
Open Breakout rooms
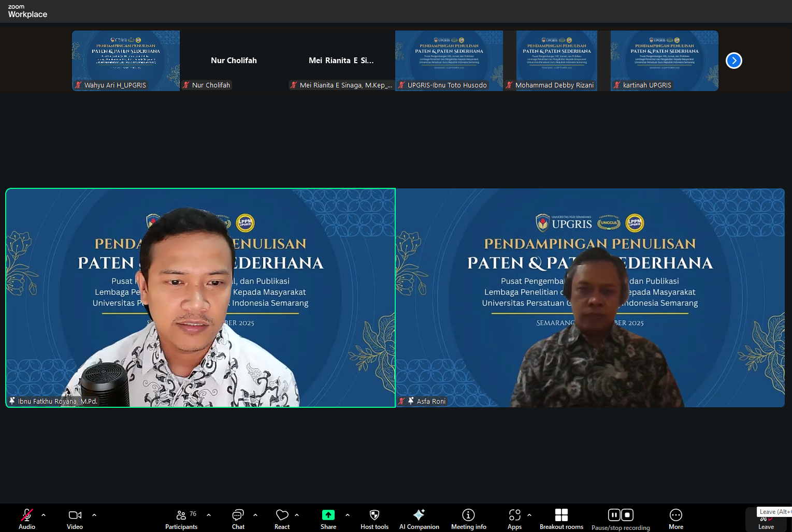point(561,519)
